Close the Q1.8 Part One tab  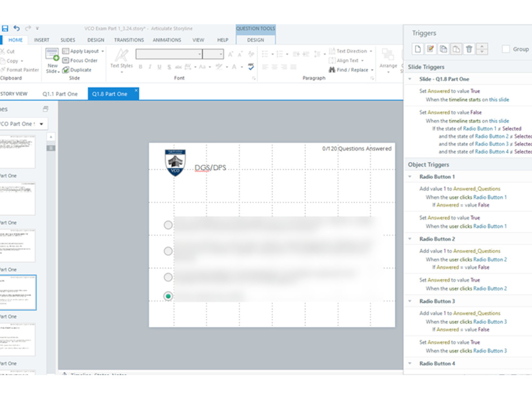pyautogui.click(x=136, y=90)
